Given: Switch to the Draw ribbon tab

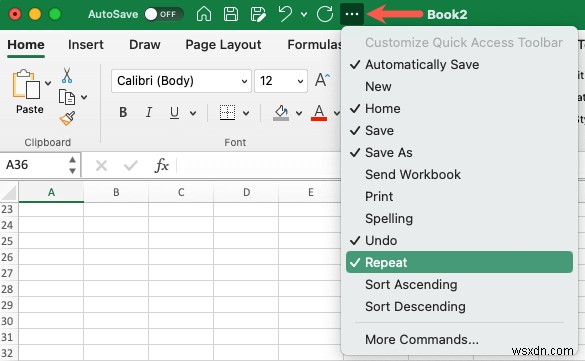Looking at the screenshot, I should (x=145, y=45).
